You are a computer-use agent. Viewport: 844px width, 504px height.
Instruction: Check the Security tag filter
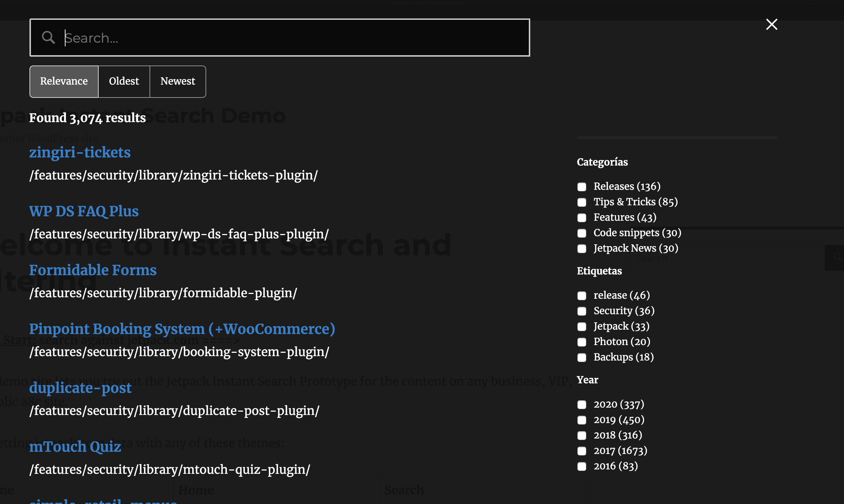coord(582,311)
